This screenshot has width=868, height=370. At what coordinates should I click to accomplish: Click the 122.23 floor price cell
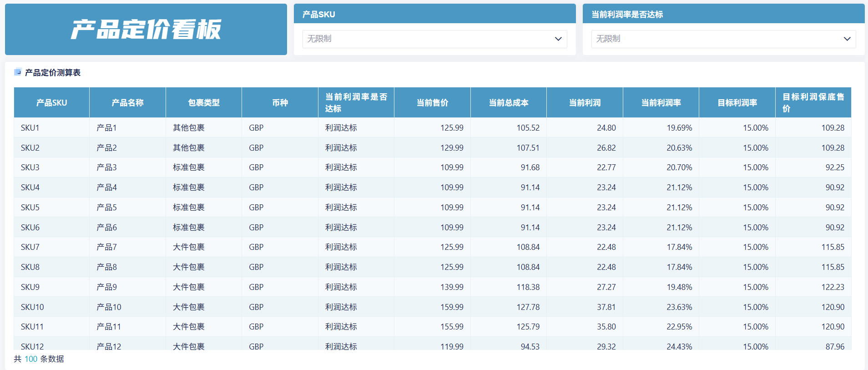tap(813, 287)
